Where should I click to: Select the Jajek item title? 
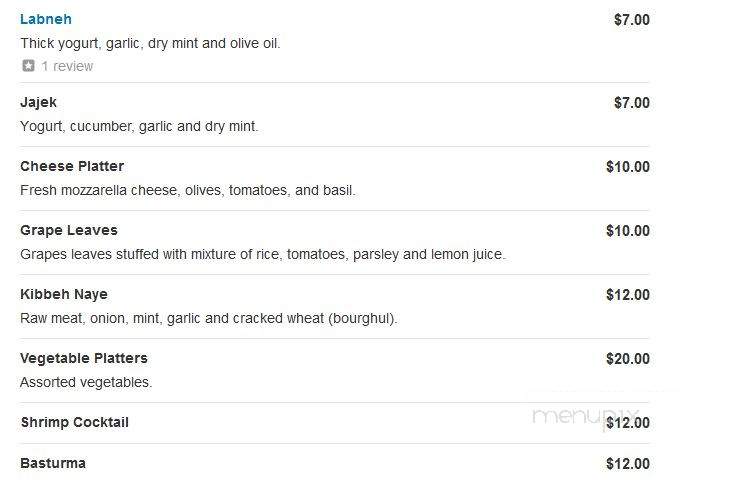coord(38,102)
